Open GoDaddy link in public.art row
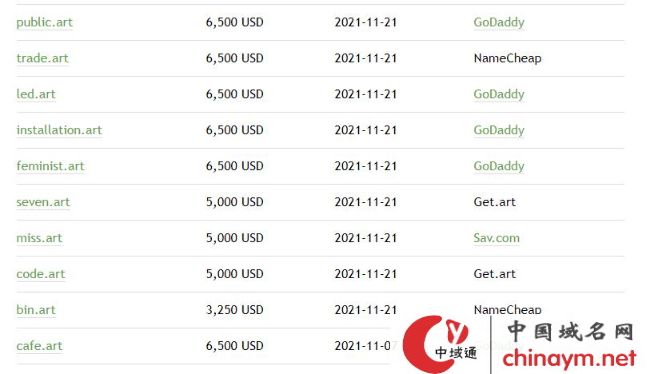 coord(499,22)
